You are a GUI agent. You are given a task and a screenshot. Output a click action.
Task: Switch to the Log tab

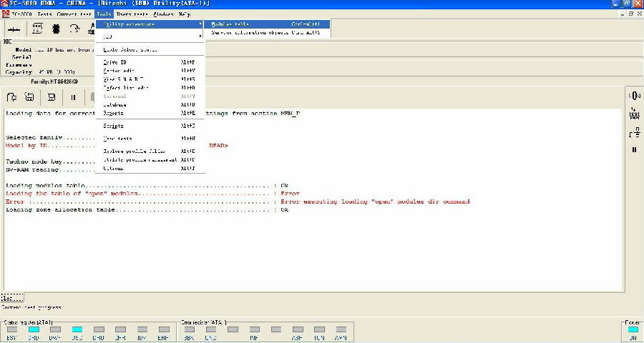12,297
